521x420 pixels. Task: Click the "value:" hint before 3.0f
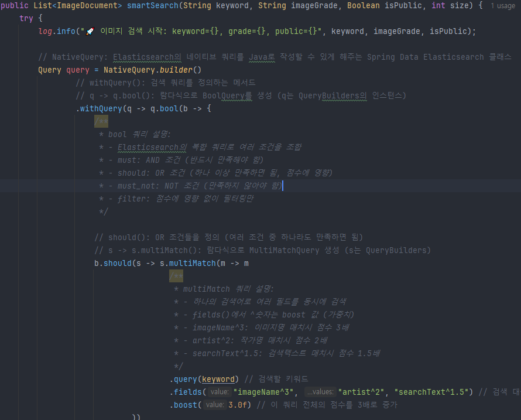pyautogui.click(x=215, y=405)
